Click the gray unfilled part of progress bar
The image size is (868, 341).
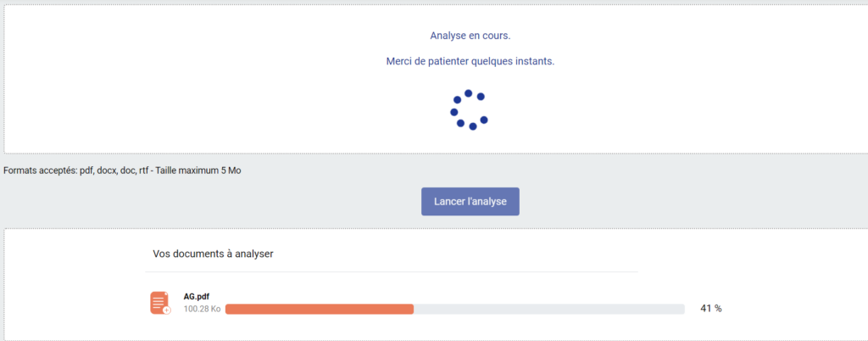coord(549,309)
